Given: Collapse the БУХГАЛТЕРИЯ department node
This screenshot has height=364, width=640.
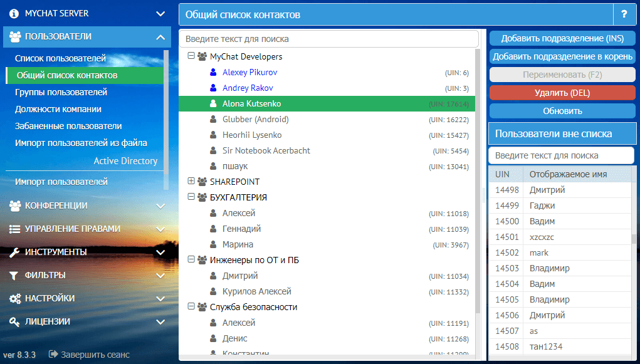Looking at the screenshot, I should (191, 197).
